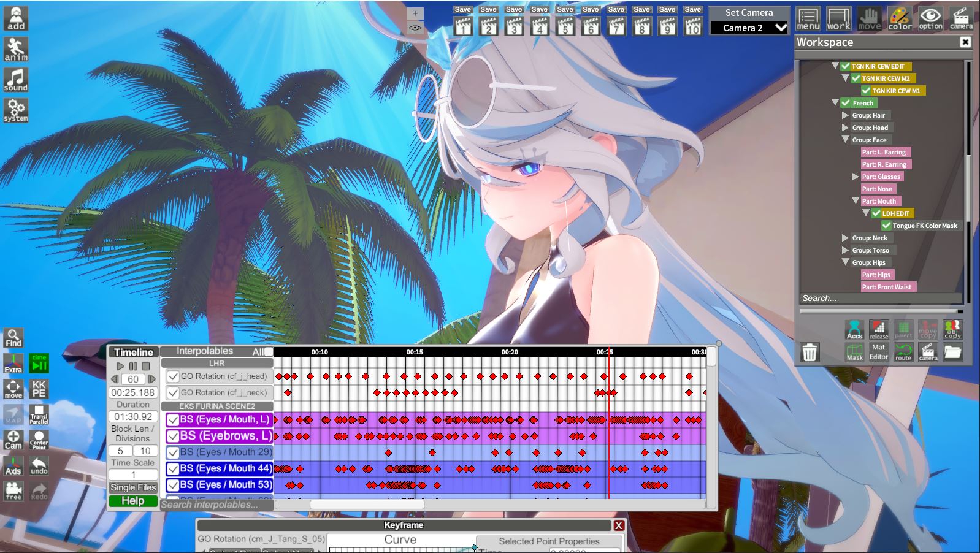This screenshot has width=980, height=553.
Task: Open the Set Camera dropdown
Action: (749, 28)
